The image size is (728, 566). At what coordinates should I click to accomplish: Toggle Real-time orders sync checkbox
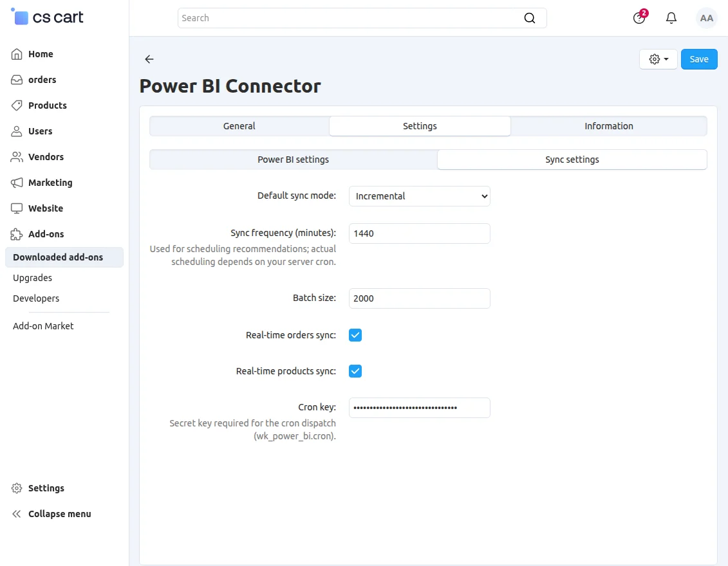click(355, 335)
